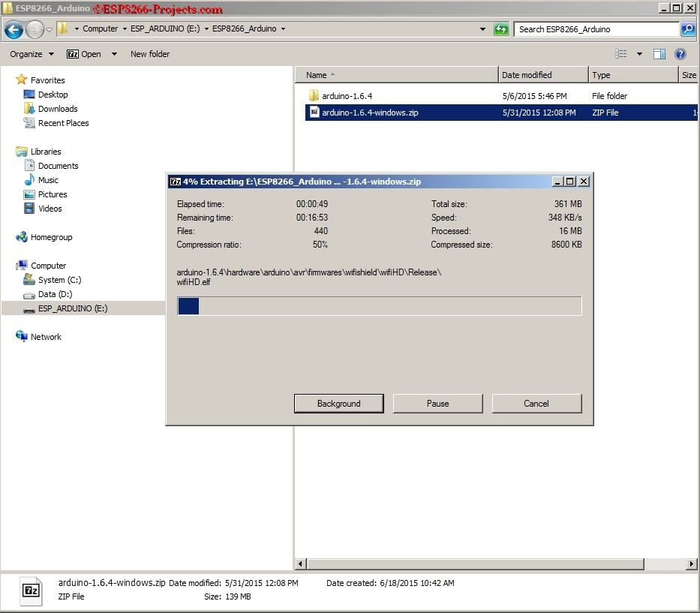Viewport: 700px width, 613px height.
Task: Open the Organize menu
Action: pos(32,54)
